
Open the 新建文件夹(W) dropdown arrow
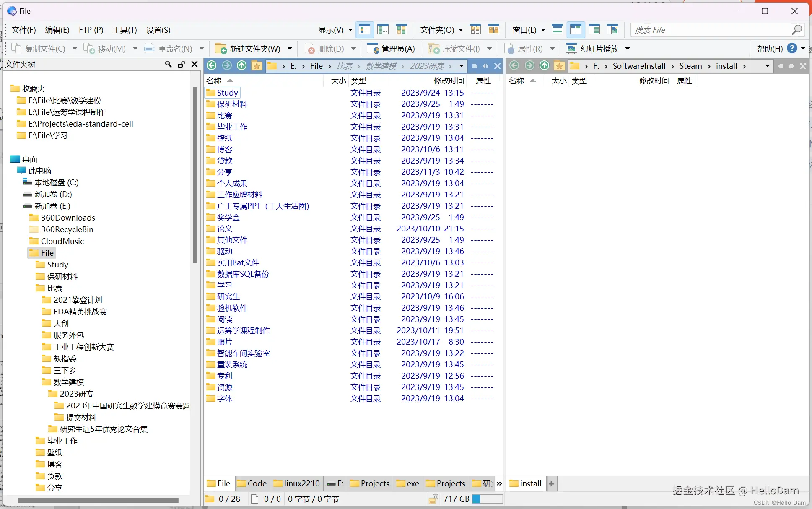290,49
